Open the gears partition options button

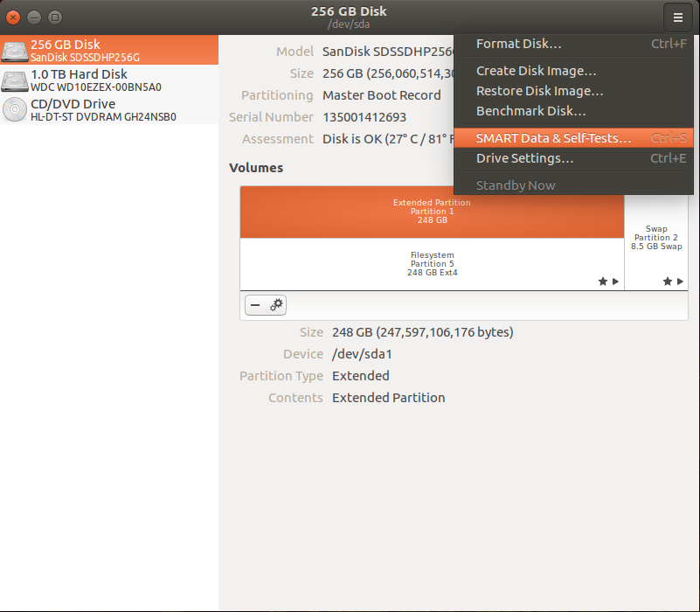pyautogui.click(x=276, y=305)
